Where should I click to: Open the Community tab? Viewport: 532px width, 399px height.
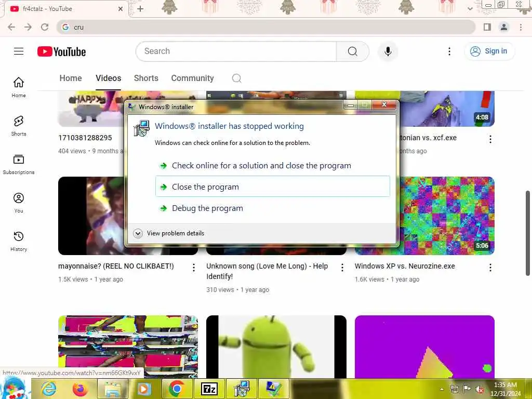point(192,78)
